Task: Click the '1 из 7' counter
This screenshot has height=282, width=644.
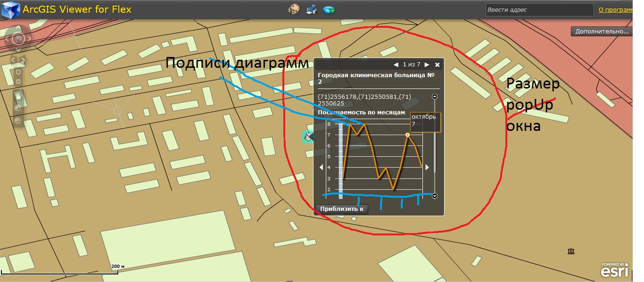Action: click(412, 64)
